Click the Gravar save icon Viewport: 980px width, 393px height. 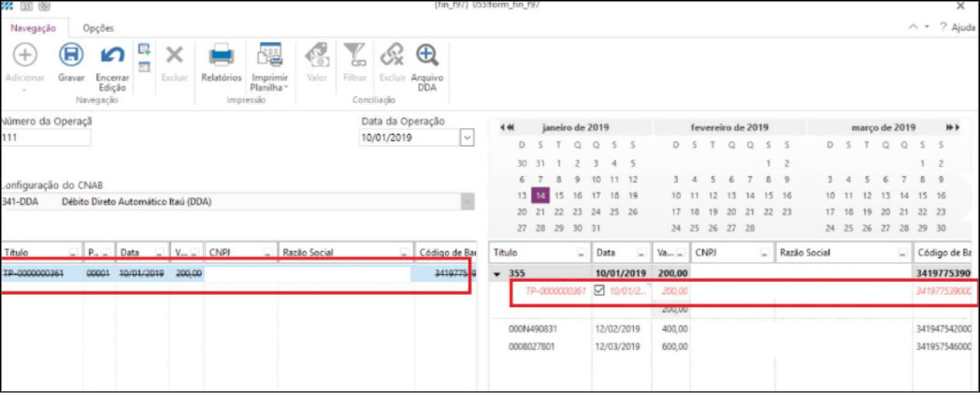tap(71, 55)
